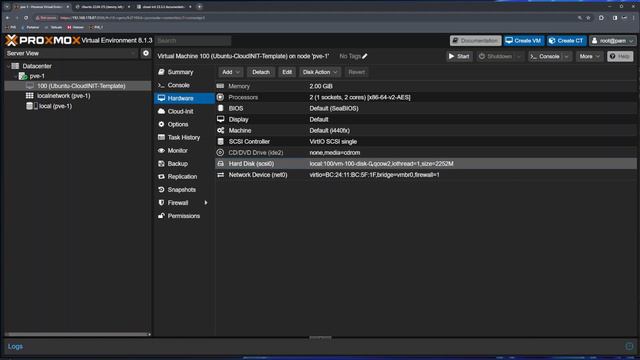Open the Shutdown options arrow
Image resolution: width=640 pixels, height=360 pixels.
click(x=519, y=56)
